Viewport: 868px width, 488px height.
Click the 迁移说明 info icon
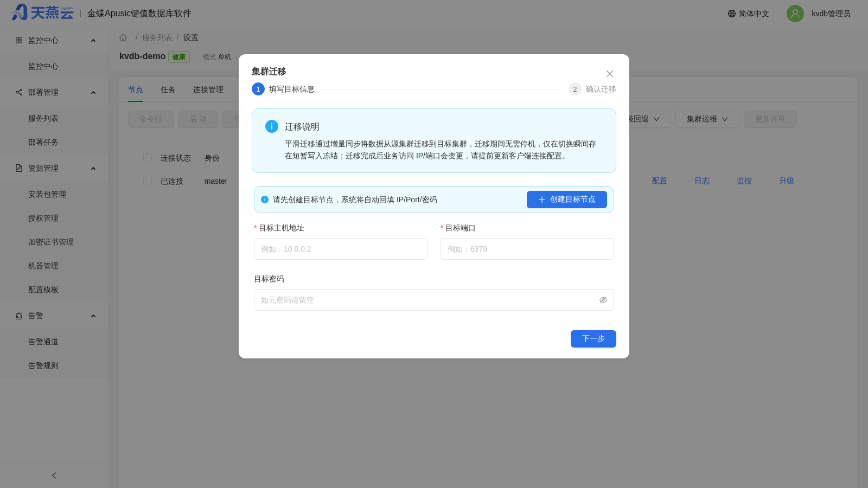point(272,126)
